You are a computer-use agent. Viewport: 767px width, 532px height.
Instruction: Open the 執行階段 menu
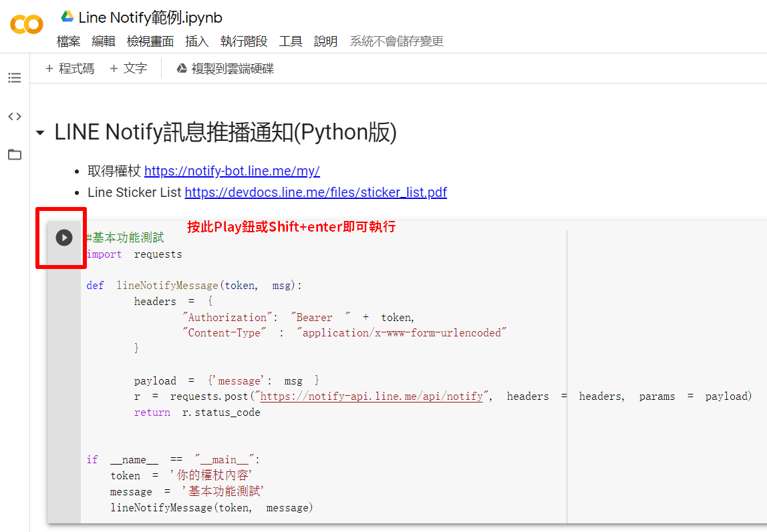(244, 41)
